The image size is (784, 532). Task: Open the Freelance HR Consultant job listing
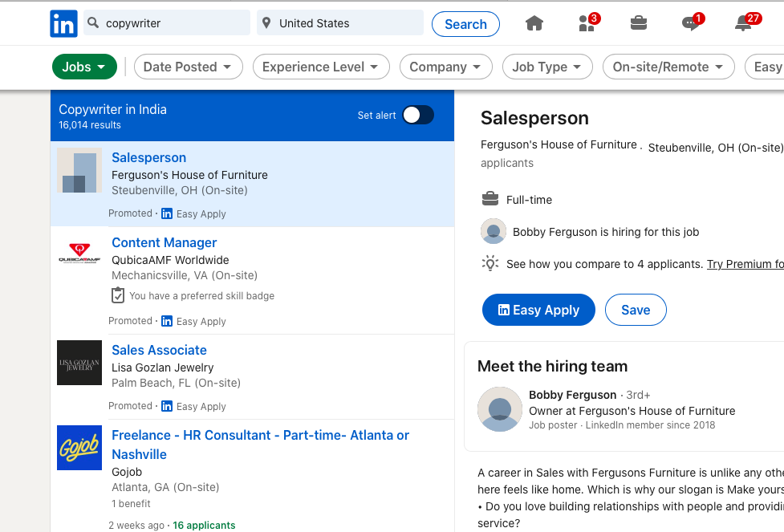coord(260,445)
